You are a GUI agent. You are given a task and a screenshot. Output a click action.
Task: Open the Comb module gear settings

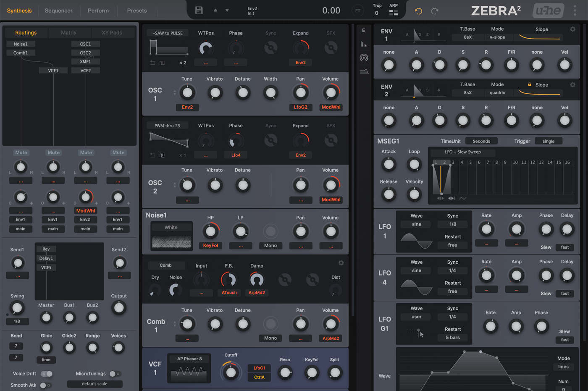341,263
